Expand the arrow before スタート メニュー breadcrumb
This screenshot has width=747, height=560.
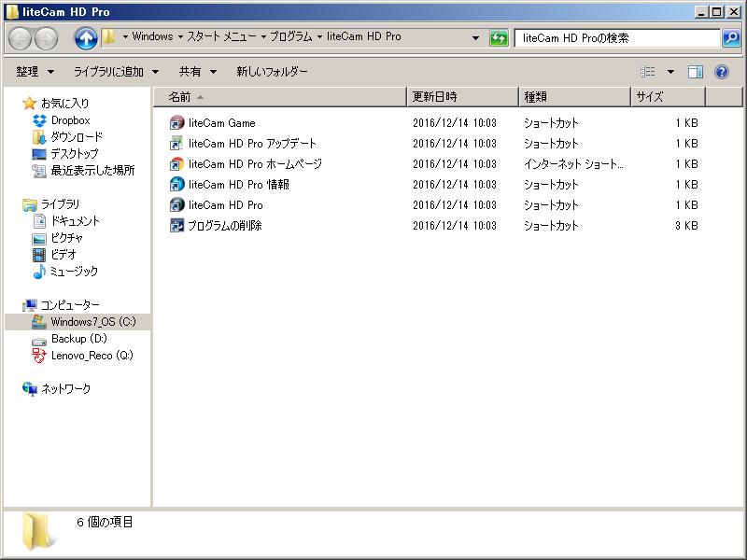(x=180, y=36)
